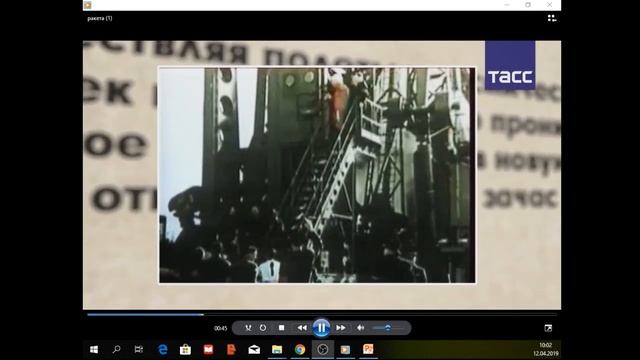This screenshot has height=360, width=640.
Task: Launch Microsoft Edge from the taskbar
Action: point(163,349)
